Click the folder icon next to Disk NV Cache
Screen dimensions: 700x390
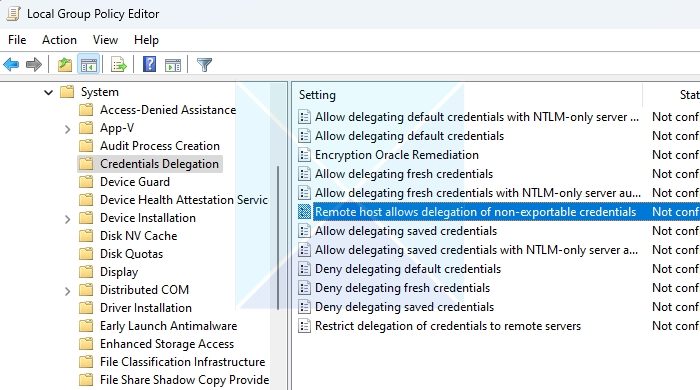[x=86, y=236]
